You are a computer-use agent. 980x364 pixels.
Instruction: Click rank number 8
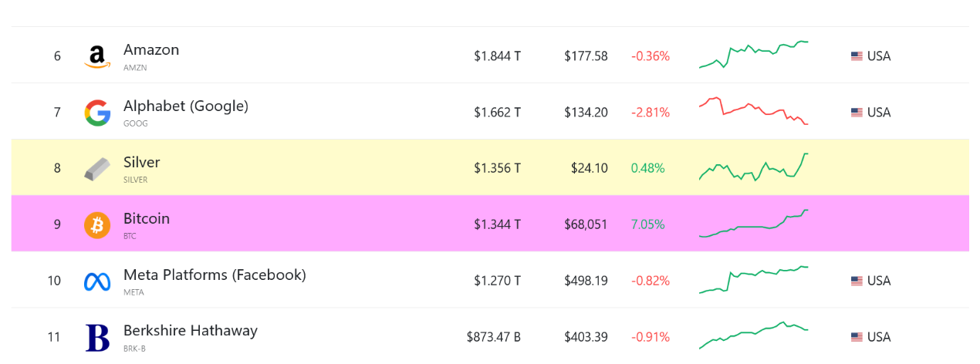[57, 168]
